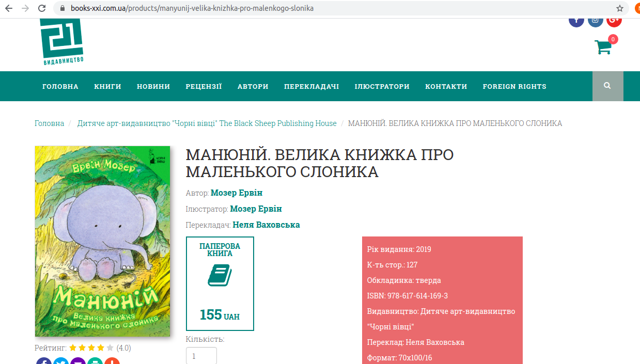Share on Twitter below the rating
This screenshot has width=640, height=364.
(x=61, y=361)
